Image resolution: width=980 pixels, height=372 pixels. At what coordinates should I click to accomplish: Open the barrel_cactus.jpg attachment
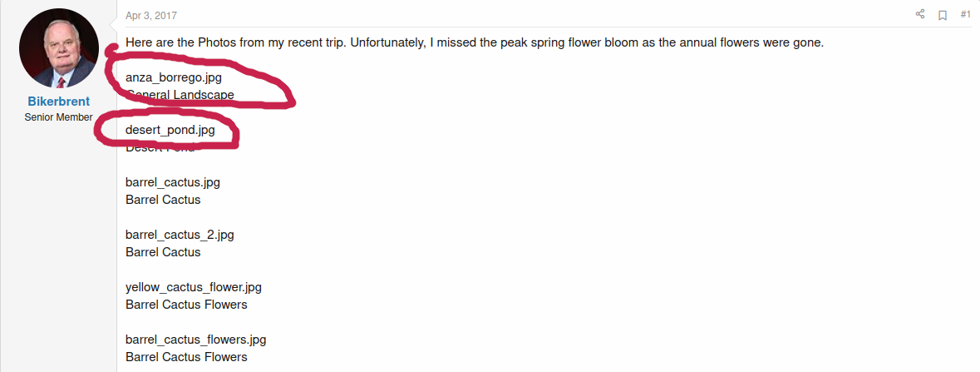click(173, 182)
